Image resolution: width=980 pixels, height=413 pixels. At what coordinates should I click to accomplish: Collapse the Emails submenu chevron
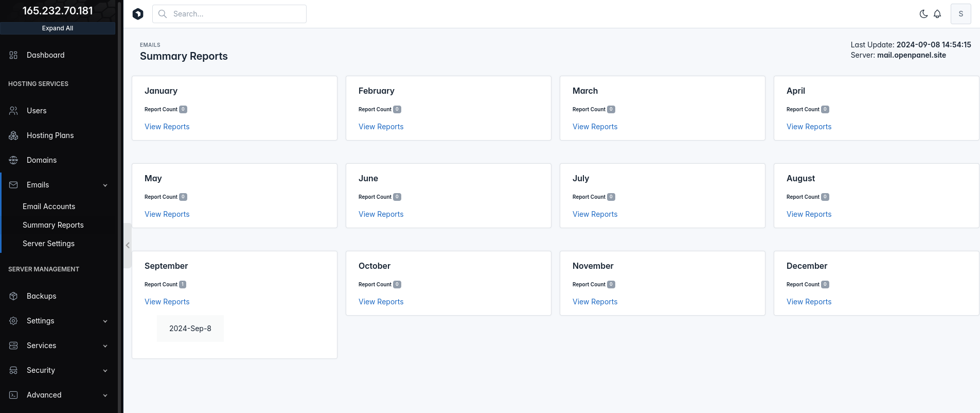pos(105,185)
